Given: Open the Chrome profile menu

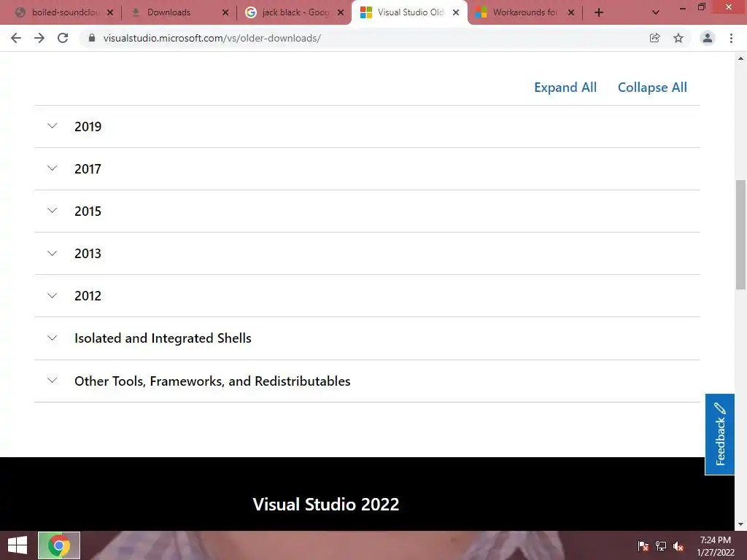Looking at the screenshot, I should coord(708,38).
